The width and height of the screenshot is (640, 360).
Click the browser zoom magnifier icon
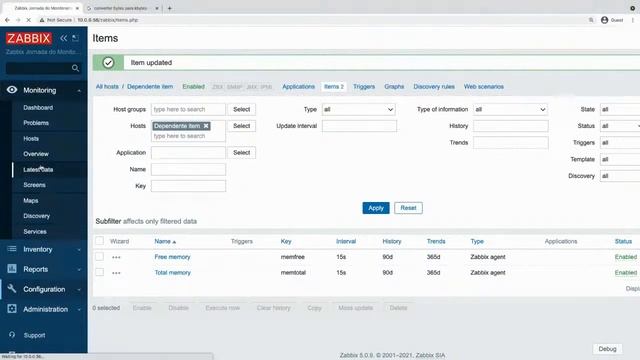(591, 20)
